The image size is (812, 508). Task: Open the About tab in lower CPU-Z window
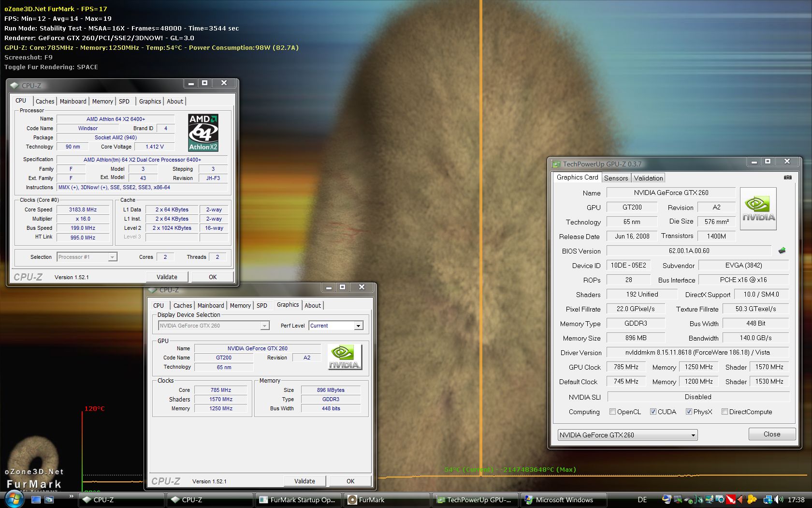(x=313, y=305)
